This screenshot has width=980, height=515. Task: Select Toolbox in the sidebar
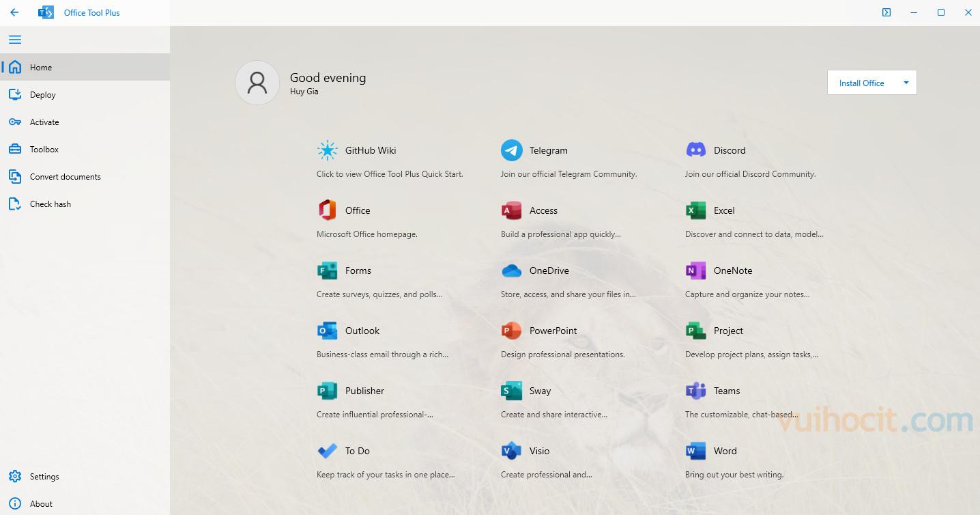pos(44,150)
